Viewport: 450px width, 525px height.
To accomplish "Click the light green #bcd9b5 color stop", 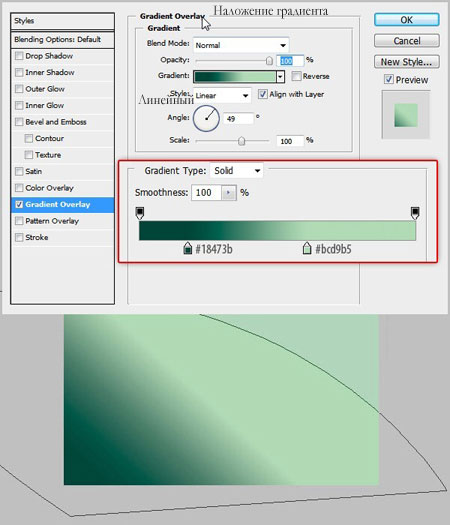I will tap(307, 248).
